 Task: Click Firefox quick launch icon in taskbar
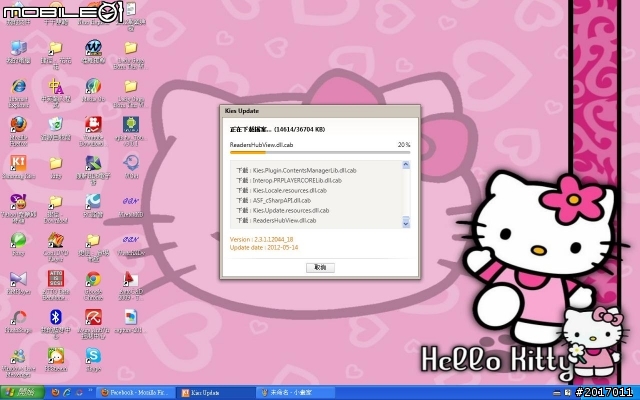(55, 393)
